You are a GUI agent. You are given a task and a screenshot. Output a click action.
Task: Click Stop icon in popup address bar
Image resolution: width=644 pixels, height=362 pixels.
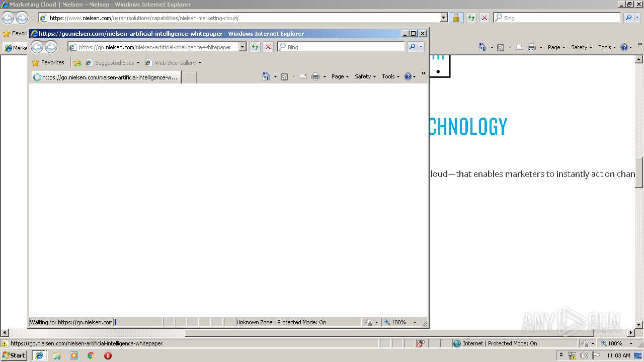(268, 47)
